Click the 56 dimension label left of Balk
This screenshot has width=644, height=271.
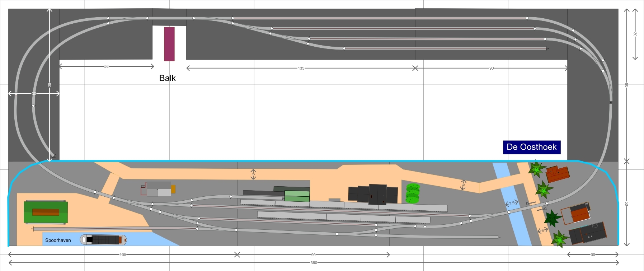click(x=106, y=66)
